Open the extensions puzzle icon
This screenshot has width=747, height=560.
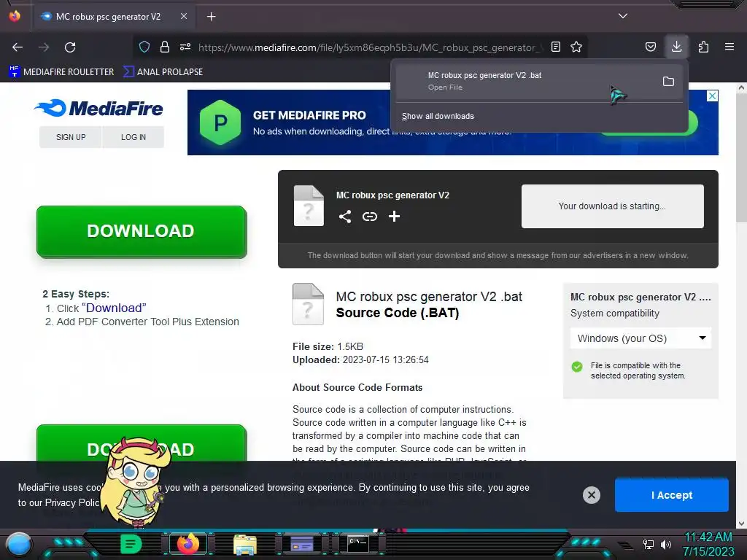(x=703, y=47)
